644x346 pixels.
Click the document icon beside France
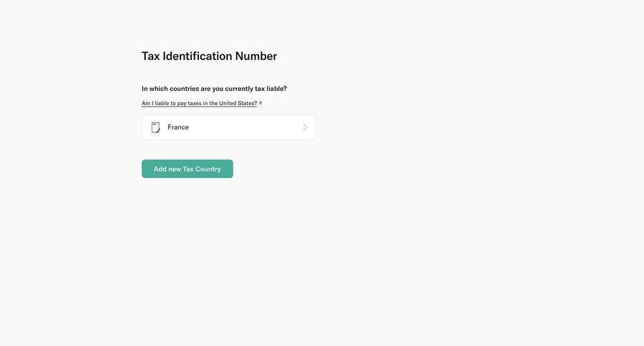click(156, 127)
